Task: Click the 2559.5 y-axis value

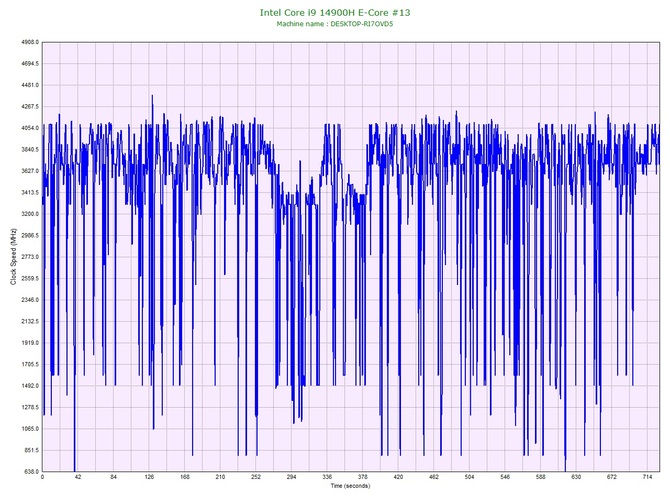Action: click(30, 278)
